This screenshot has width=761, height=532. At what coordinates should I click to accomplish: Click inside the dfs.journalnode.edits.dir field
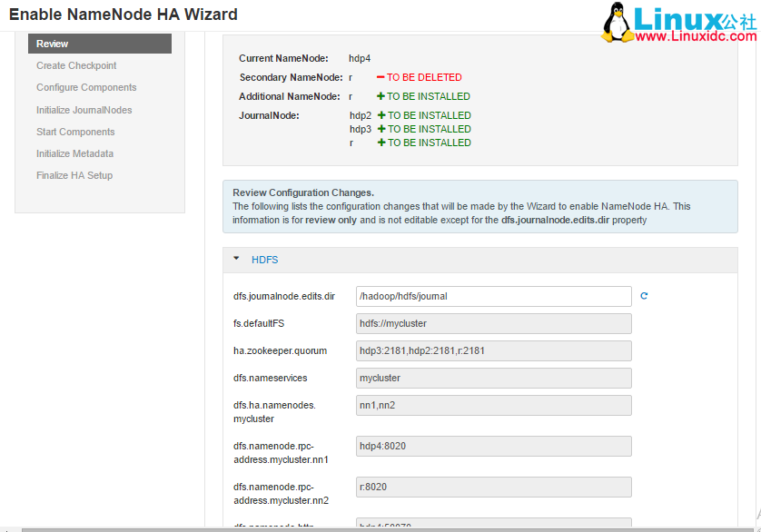point(493,296)
